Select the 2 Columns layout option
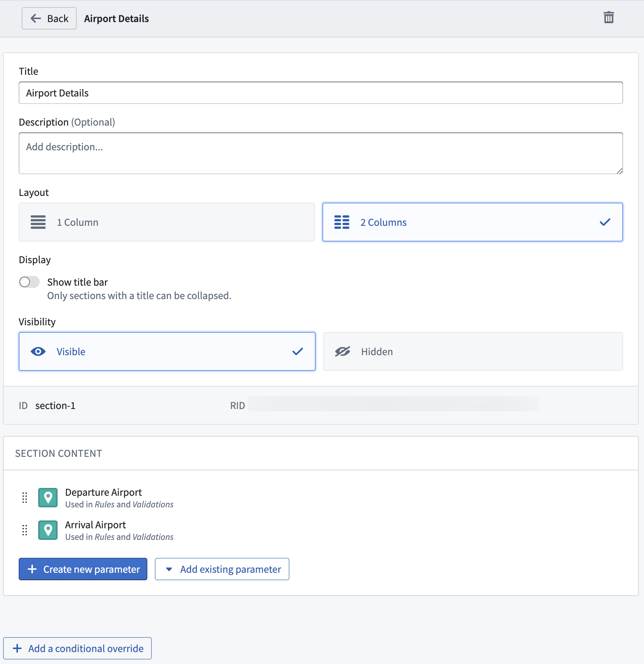Image resolution: width=644 pixels, height=664 pixels. click(472, 222)
